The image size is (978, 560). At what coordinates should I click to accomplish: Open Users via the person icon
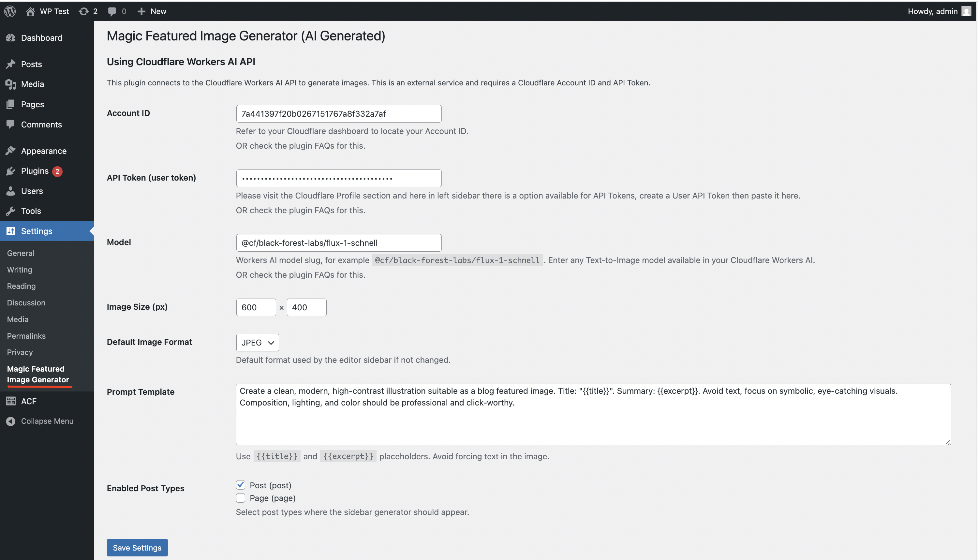[11, 191]
